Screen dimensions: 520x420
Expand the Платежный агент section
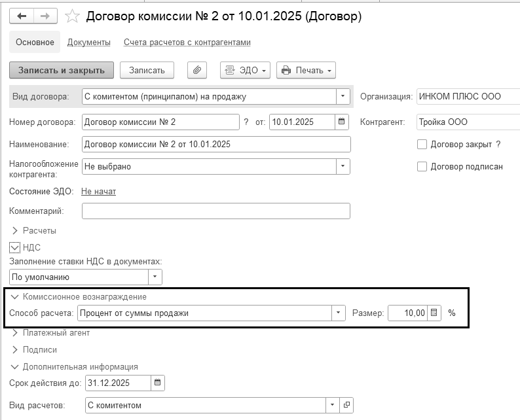(14, 332)
